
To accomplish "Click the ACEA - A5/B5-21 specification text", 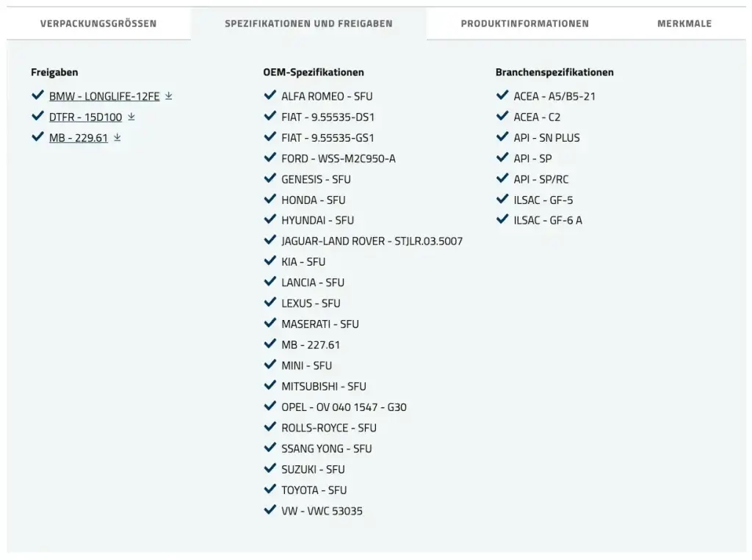I will [x=554, y=96].
